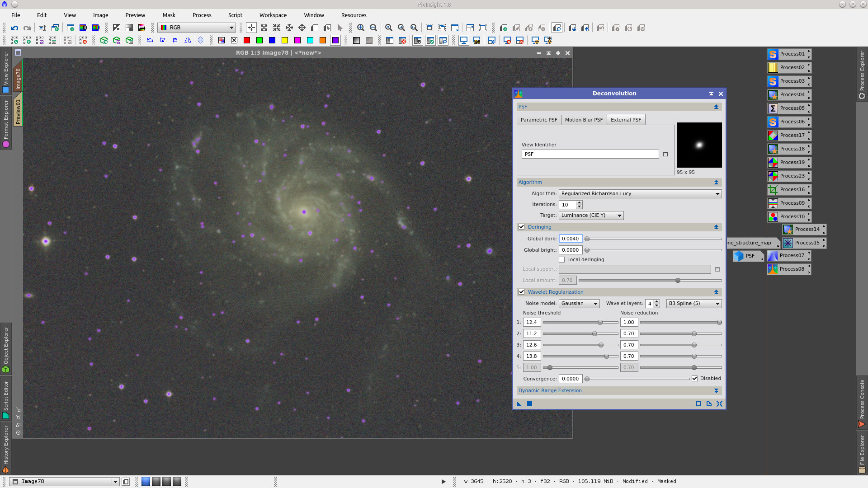Expand the Dynamic Range Extension section
The height and width of the screenshot is (488, 868).
click(716, 390)
